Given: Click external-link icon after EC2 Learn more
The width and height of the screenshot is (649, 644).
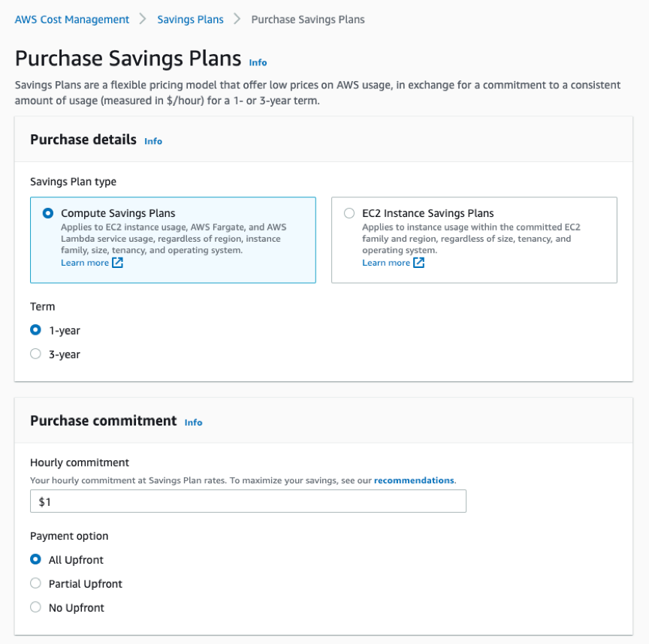Looking at the screenshot, I should (x=419, y=263).
